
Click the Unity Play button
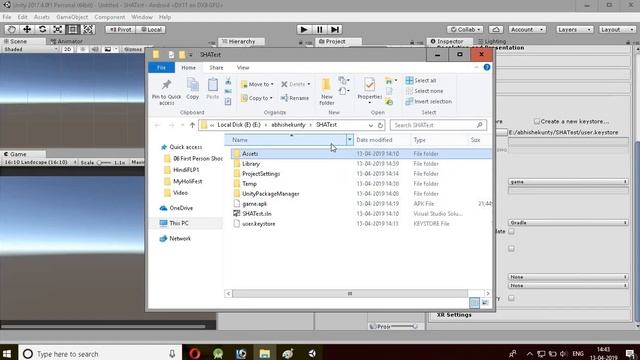(304, 29)
